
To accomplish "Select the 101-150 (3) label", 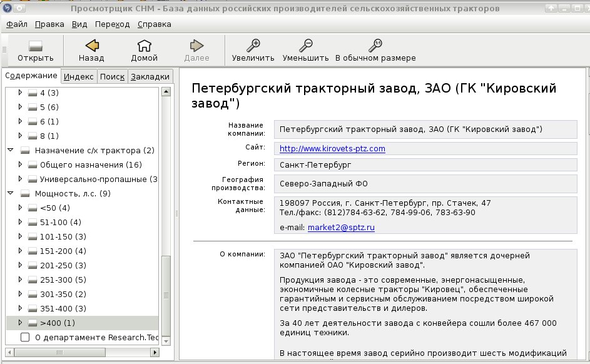I will [x=63, y=237].
